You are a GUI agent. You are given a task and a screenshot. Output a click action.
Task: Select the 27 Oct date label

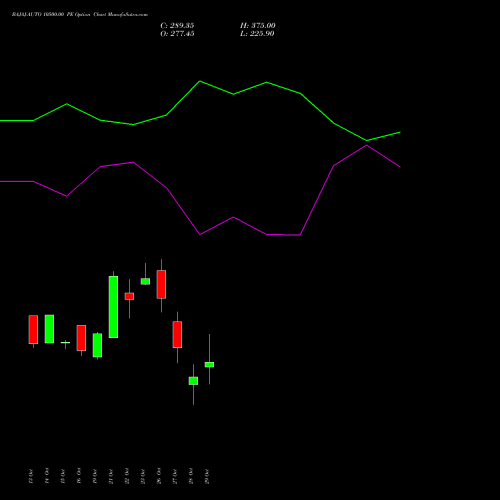[x=175, y=476]
